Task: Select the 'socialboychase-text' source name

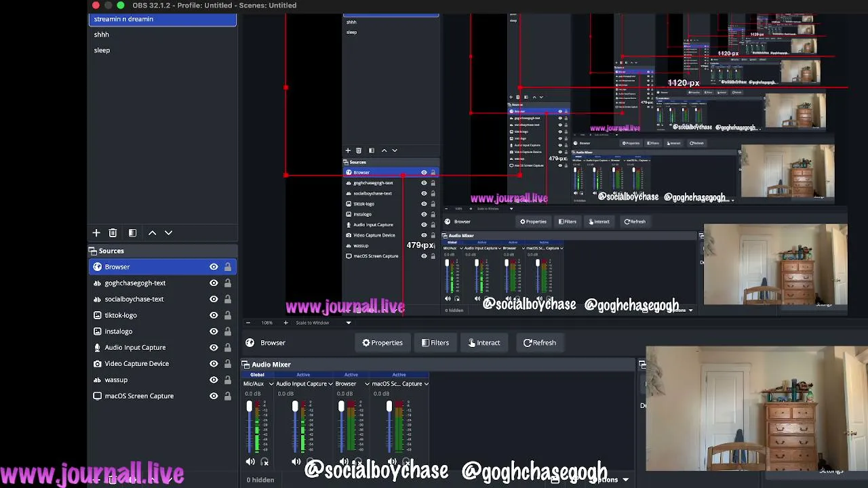Action: tap(134, 299)
